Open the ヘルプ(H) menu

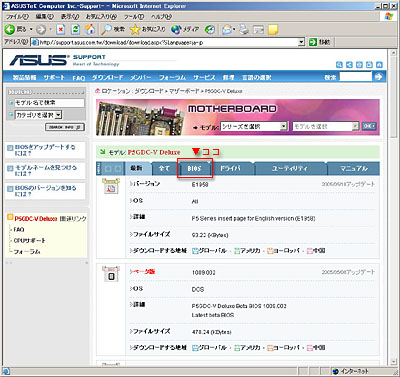(x=161, y=16)
